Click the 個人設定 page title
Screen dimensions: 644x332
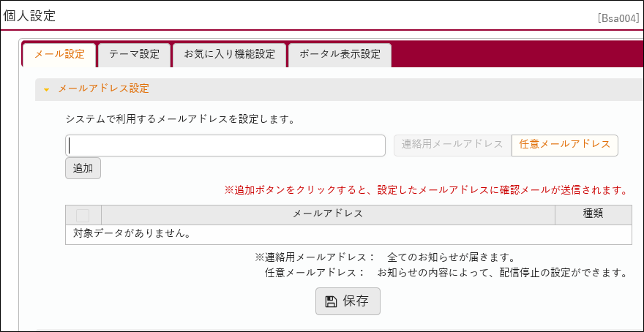pyautogui.click(x=29, y=15)
